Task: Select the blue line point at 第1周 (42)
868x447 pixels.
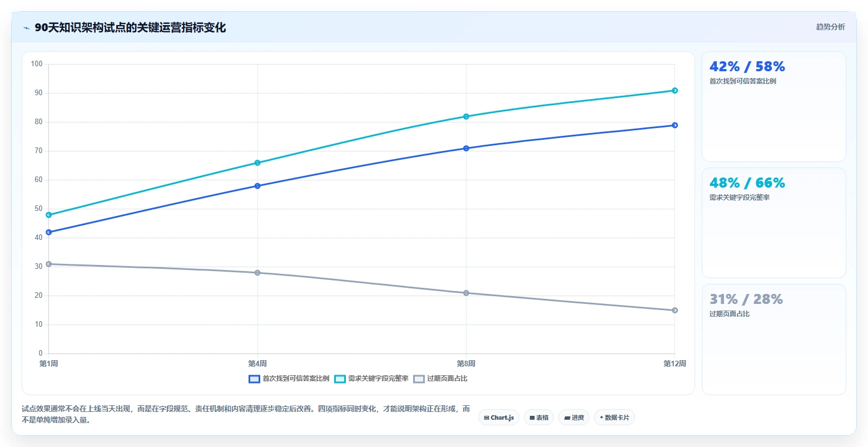Action: [49, 232]
